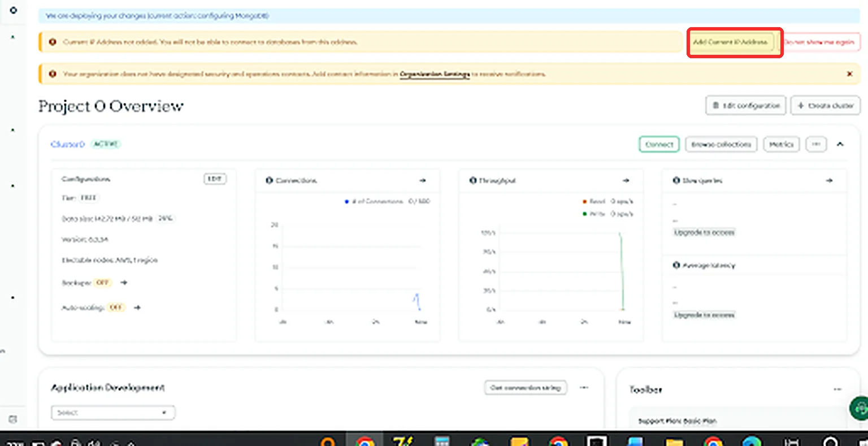
Task: Click the EDIT button in Configurations
Action: click(215, 179)
